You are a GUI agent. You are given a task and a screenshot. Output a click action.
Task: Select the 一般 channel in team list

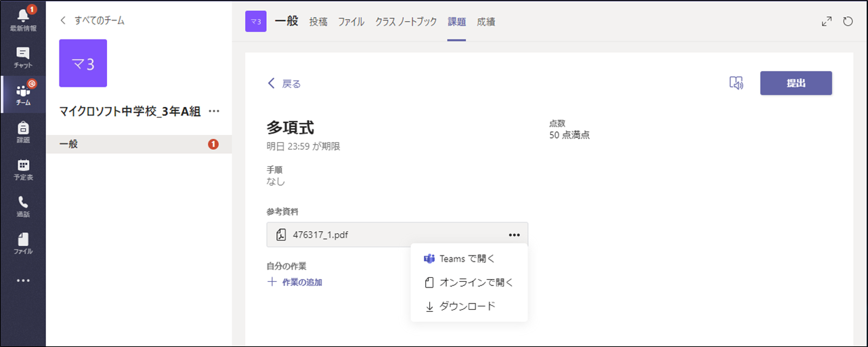[139, 144]
